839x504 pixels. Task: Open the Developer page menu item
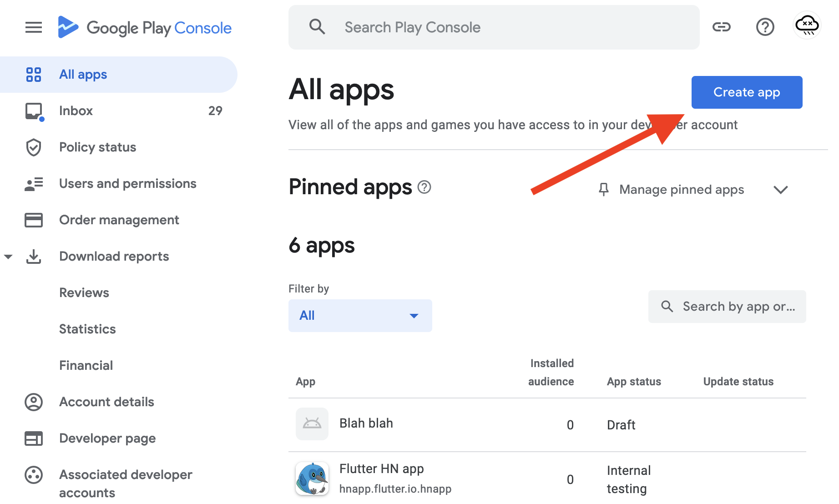[107, 438]
